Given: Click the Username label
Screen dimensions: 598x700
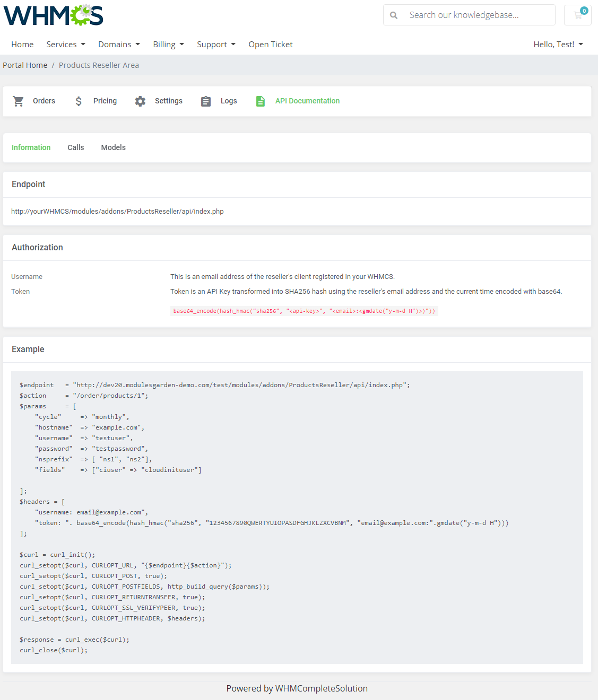Looking at the screenshot, I should point(27,277).
